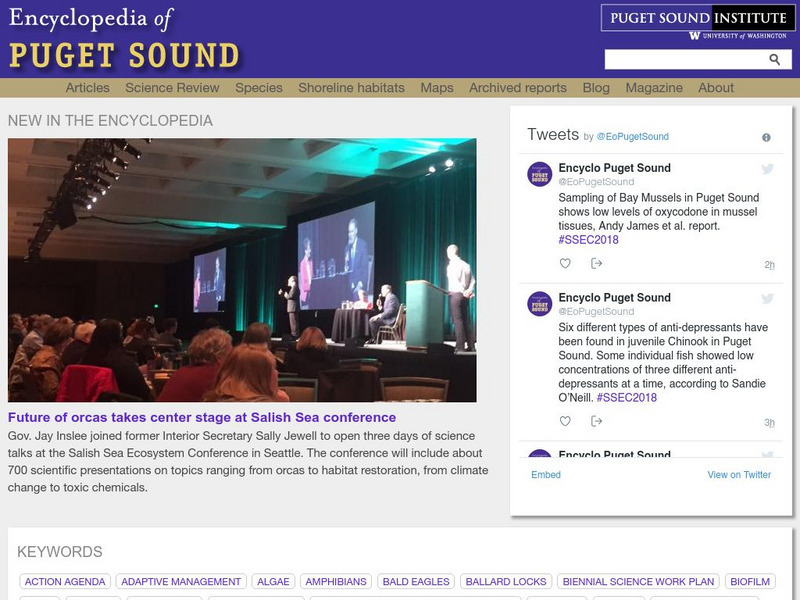
Task: Share the juvenile Chinook anti-depressants tweet
Action: [x=596, y=421]
